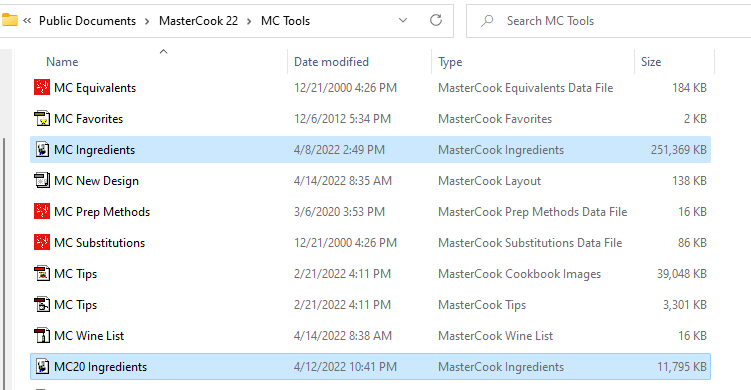The width and height of the screenshot is (751, 390).
Task: Expand the chevron after MasterCook 22
Action: coord(249,21)
